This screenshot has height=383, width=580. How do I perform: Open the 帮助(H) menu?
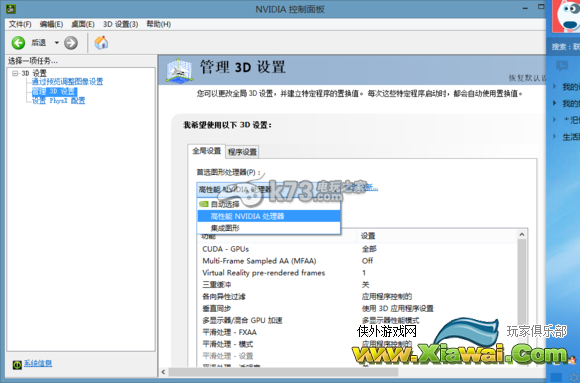(x=159, y=24)
